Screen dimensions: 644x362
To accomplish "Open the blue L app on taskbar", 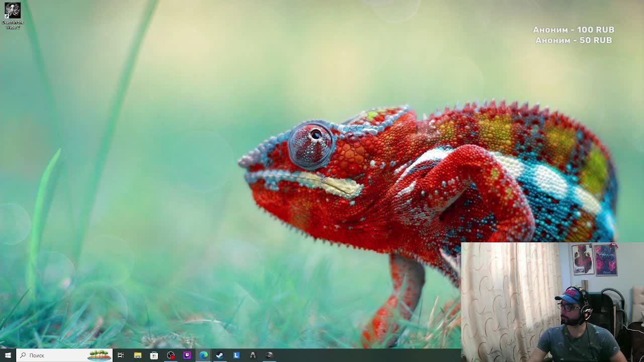I will point(236,355).
